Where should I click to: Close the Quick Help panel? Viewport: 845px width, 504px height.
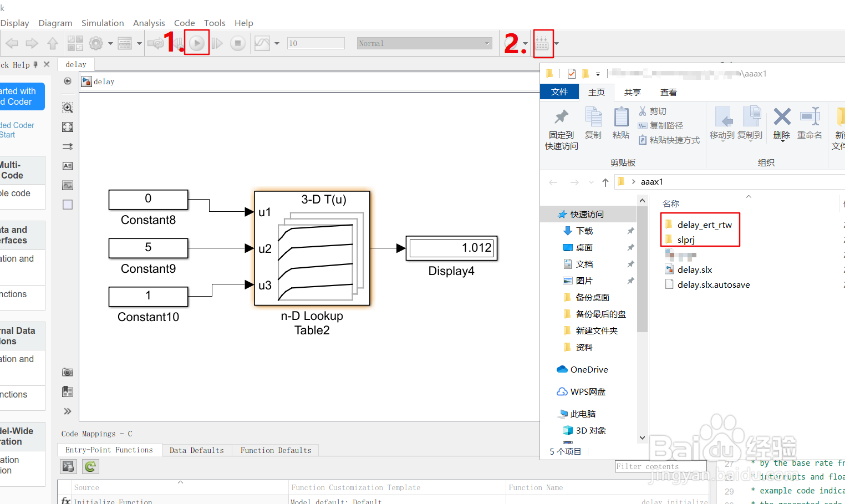click(47, 64)
